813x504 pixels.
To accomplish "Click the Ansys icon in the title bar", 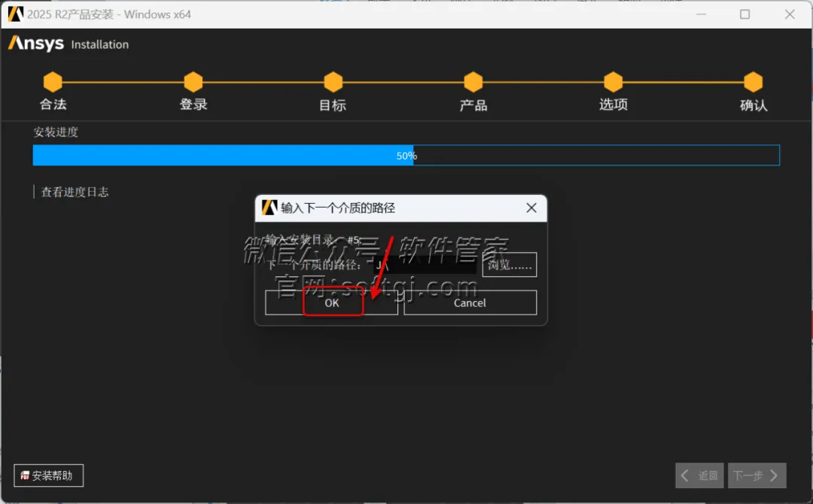I will [x=16, y=14].
